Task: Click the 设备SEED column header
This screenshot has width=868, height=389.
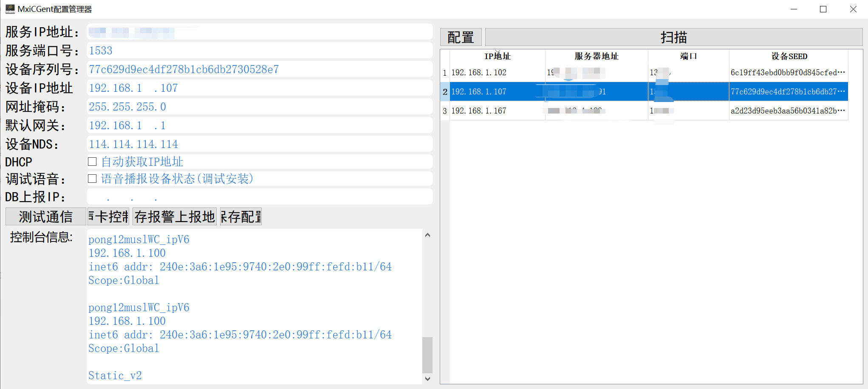Action: 789,57
